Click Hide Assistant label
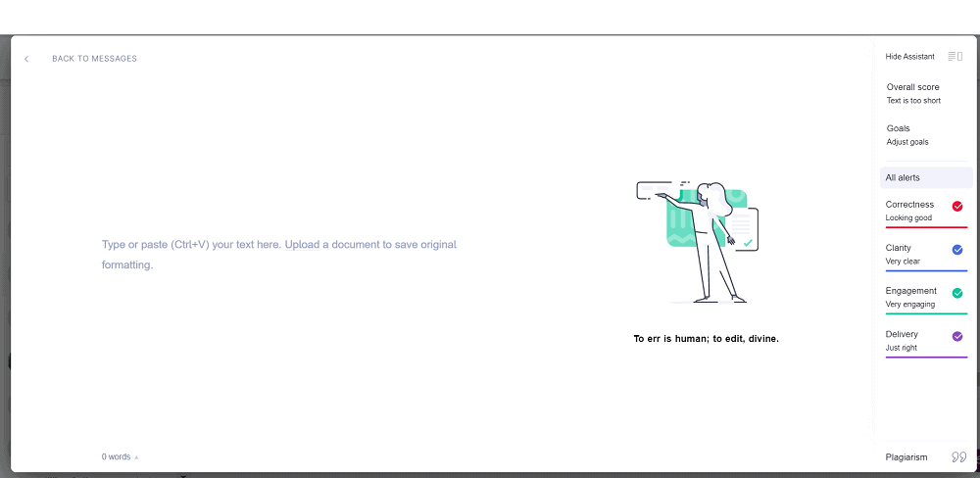Screen dimensions: 980x478 click(x=909, y=57)
